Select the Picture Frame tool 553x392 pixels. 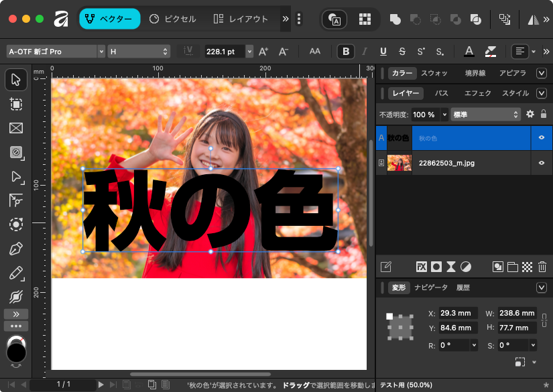[16, 128]
